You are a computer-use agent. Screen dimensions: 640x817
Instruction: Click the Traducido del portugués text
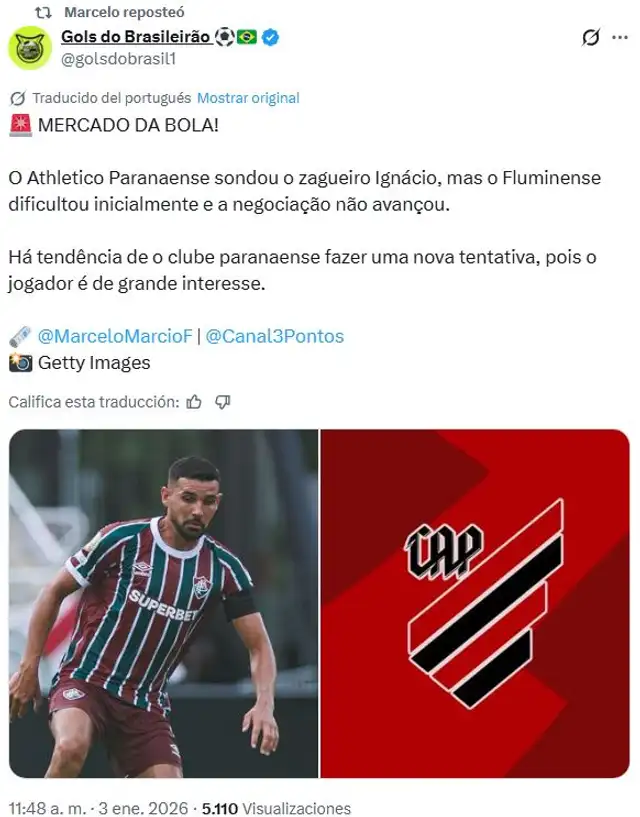click(112, 98)
